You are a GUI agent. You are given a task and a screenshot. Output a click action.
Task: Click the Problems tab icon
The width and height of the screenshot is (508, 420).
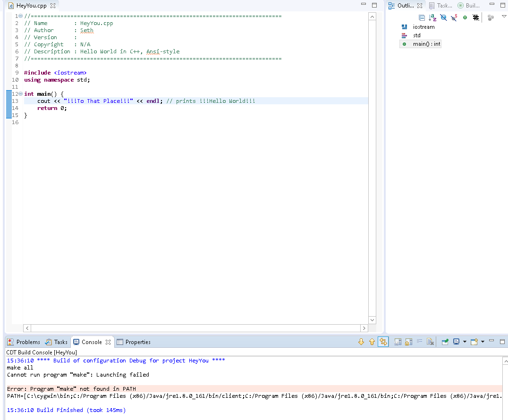[10, 342]
